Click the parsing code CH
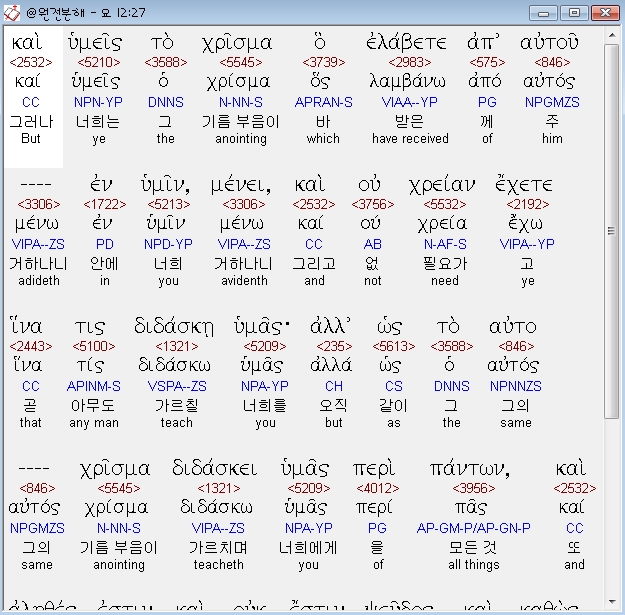Viewport: 625px width, 615px height. [x=334, y=386]
